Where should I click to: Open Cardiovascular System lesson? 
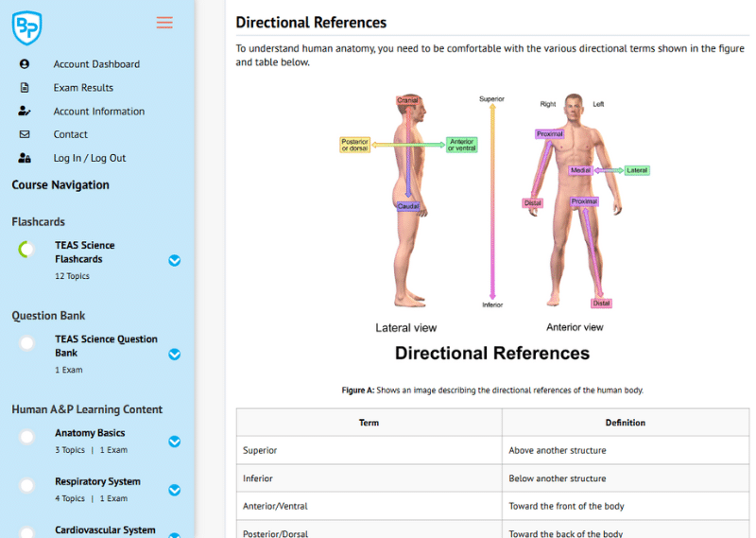105,529
